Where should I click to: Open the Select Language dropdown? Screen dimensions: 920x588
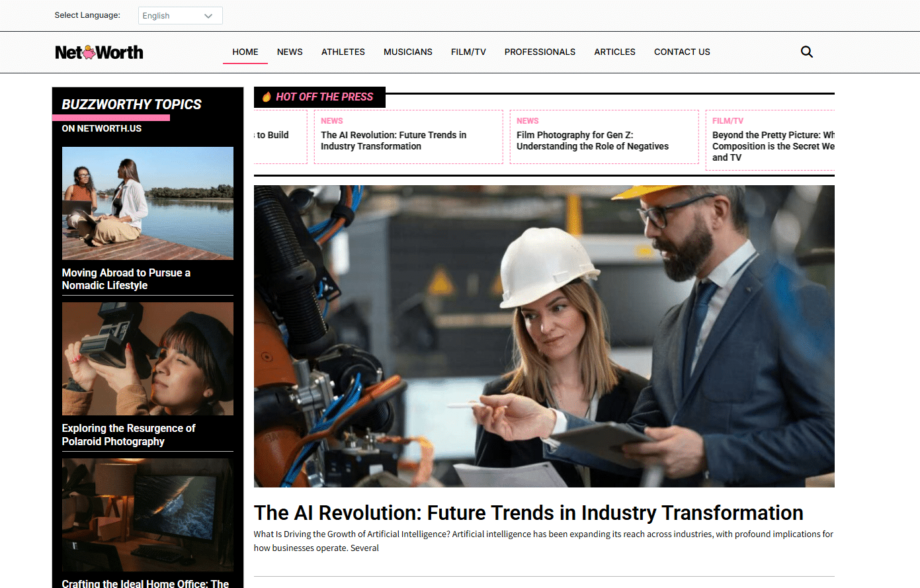pyautogui.click(x=180, y=15)
